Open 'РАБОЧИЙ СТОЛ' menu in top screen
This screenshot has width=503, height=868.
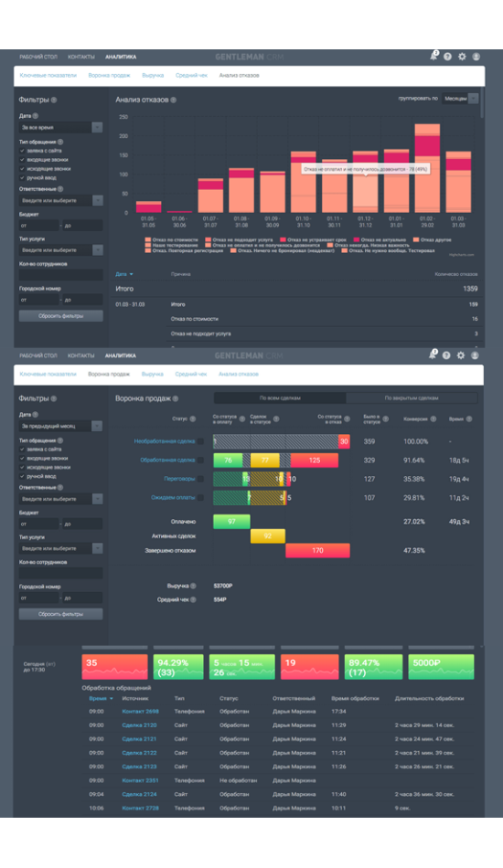point(38,57)
